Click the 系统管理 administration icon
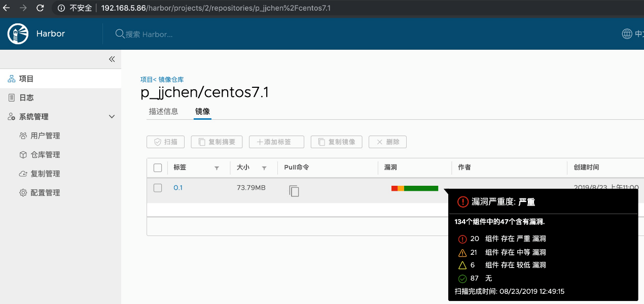Screen dimensions: 644x304 (x=12, y=117)
